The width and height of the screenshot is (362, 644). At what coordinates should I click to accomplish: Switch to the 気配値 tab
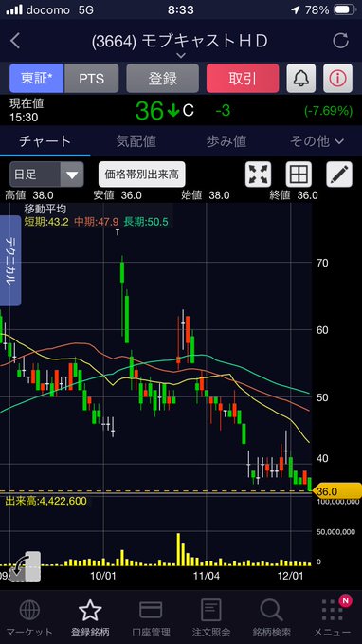click(136, 141)
